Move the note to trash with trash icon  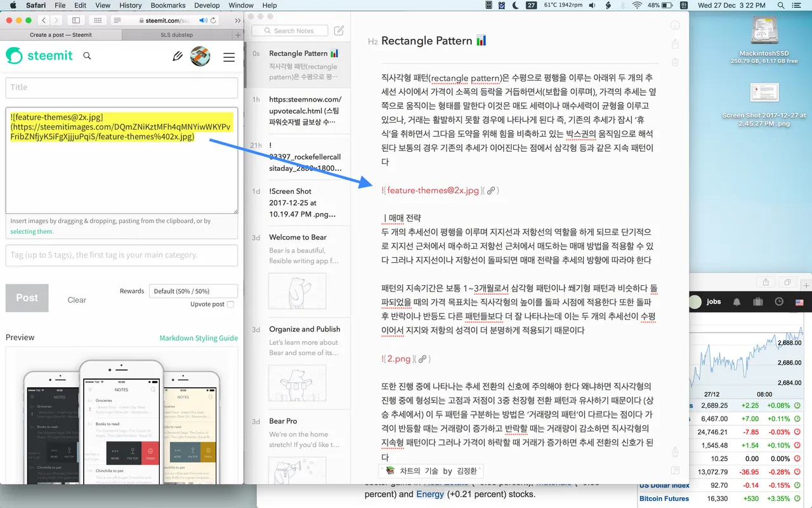coord(675,62)
